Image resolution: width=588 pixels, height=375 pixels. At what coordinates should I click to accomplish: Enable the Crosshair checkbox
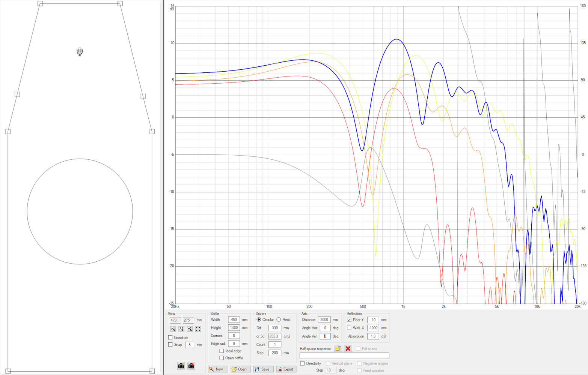point(170,337)
